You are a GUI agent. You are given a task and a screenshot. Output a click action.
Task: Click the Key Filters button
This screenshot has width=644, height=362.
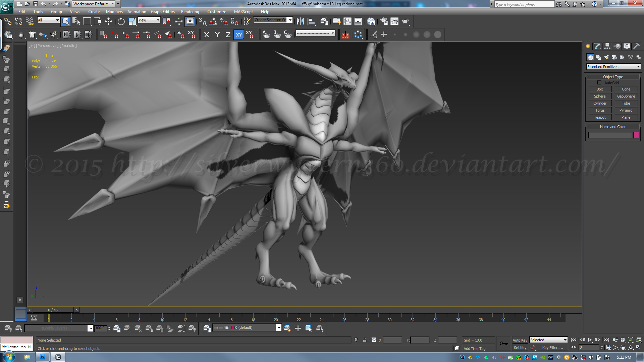click(552, 348)
